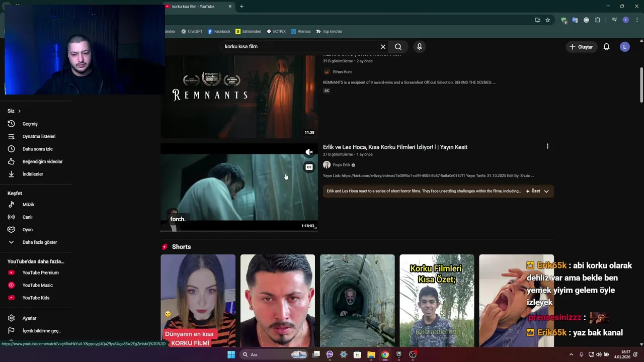Viewport: 644px width, 362px height.
Task: Toggle captions on video preview
Action: click(309, 167)
